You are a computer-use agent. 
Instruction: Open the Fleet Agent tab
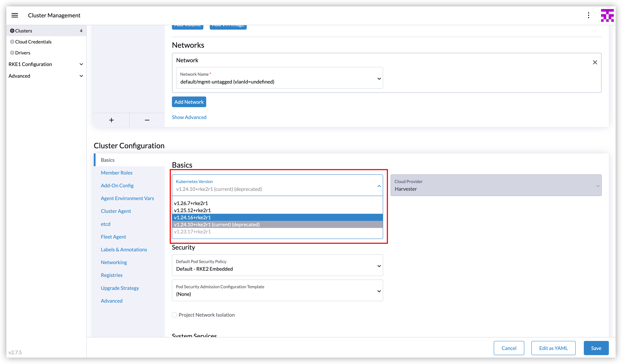tap(129, 237)
